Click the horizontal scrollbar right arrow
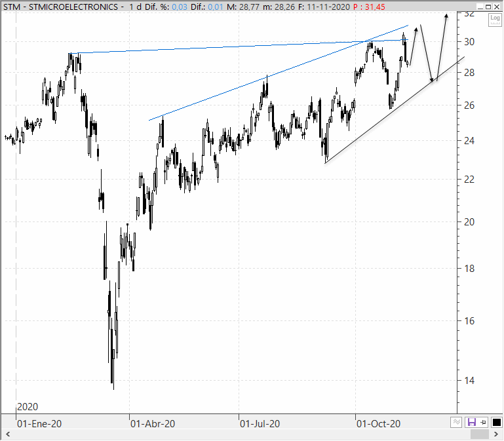 [x=496, y=434]
